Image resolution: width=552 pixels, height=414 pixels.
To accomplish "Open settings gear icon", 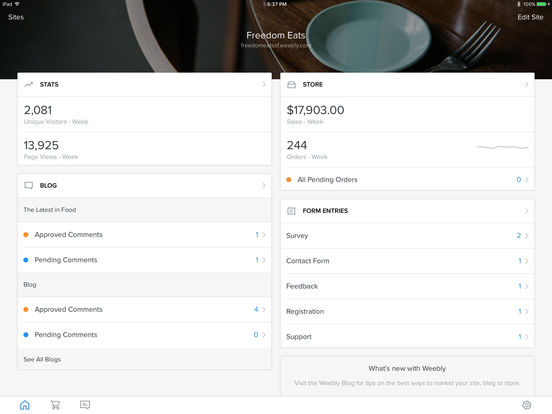I will (526, 405).
